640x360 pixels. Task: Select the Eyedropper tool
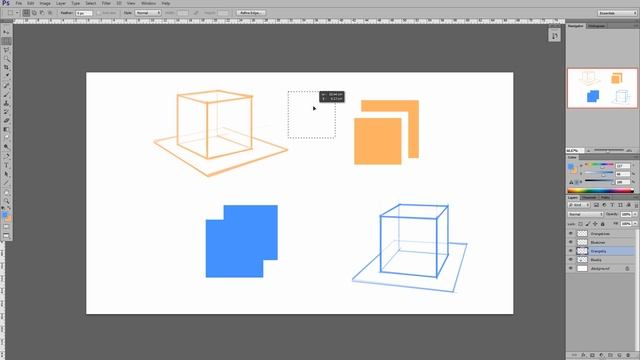pyautogui.click(x=6, y=76)
